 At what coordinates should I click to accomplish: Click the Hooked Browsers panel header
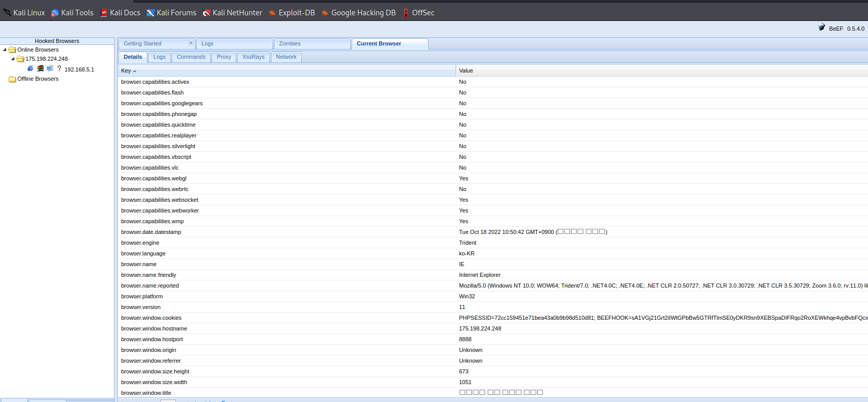point(57,41)
